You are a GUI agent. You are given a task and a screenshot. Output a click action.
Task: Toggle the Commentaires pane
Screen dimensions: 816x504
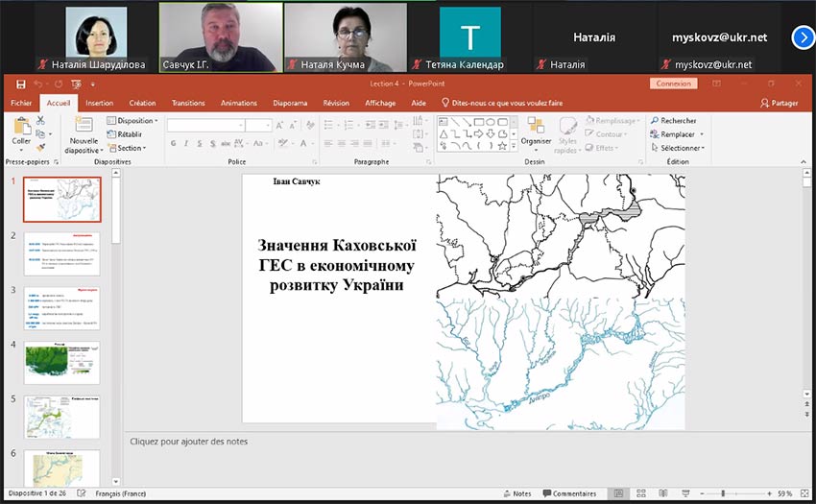tap(568, 493)
